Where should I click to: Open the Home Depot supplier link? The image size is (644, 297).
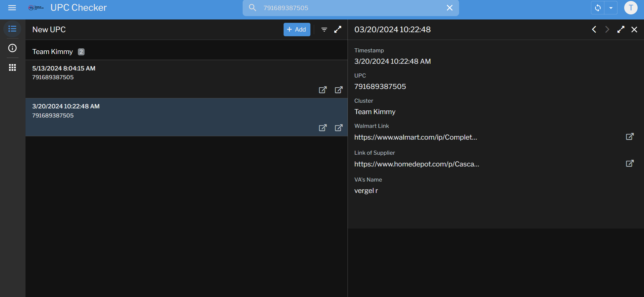(630, 163)
